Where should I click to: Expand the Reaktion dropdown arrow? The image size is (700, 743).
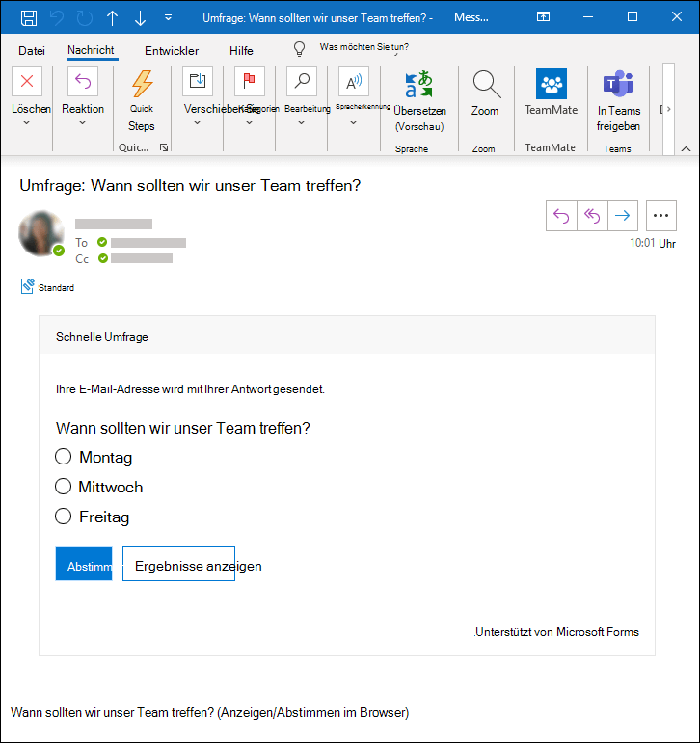(83, 122)
